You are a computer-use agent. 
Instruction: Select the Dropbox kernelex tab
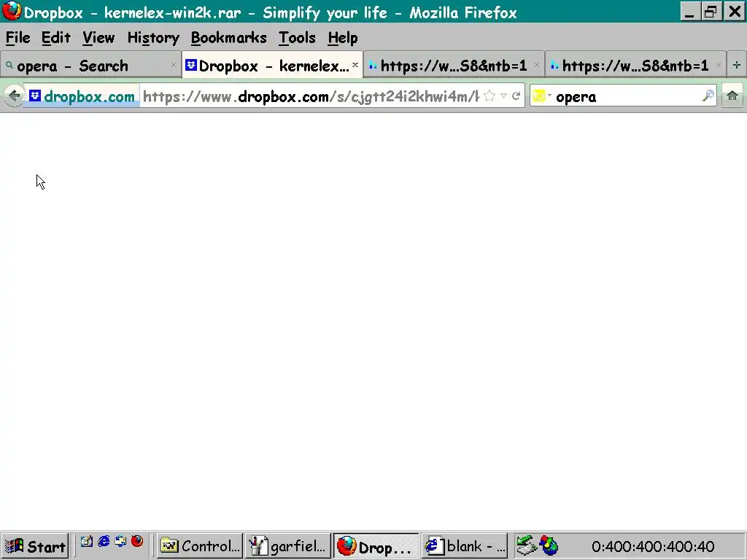click(273, 65)
